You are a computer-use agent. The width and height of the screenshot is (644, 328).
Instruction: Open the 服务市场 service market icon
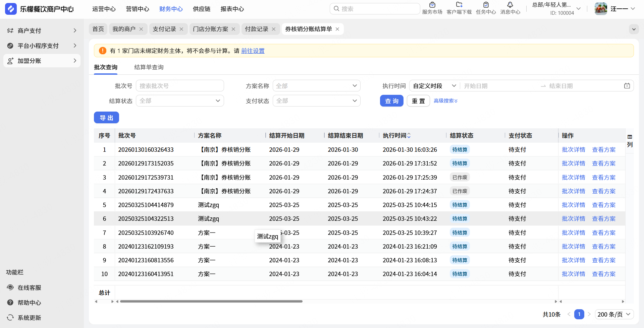click(432, 5)
